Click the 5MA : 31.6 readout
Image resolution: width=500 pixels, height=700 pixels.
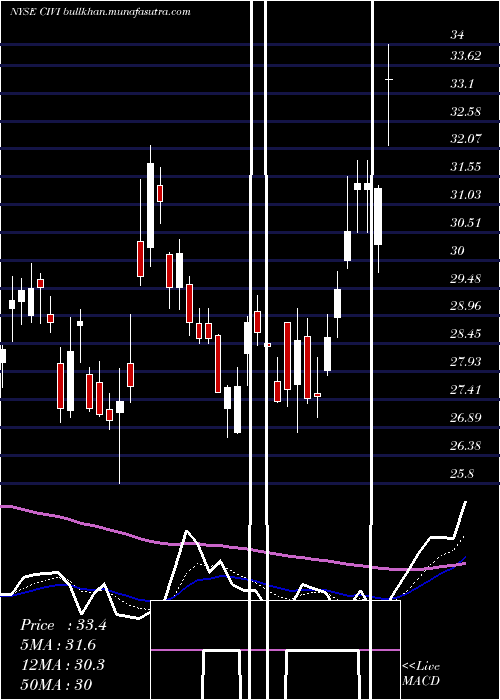pos(58,645)
